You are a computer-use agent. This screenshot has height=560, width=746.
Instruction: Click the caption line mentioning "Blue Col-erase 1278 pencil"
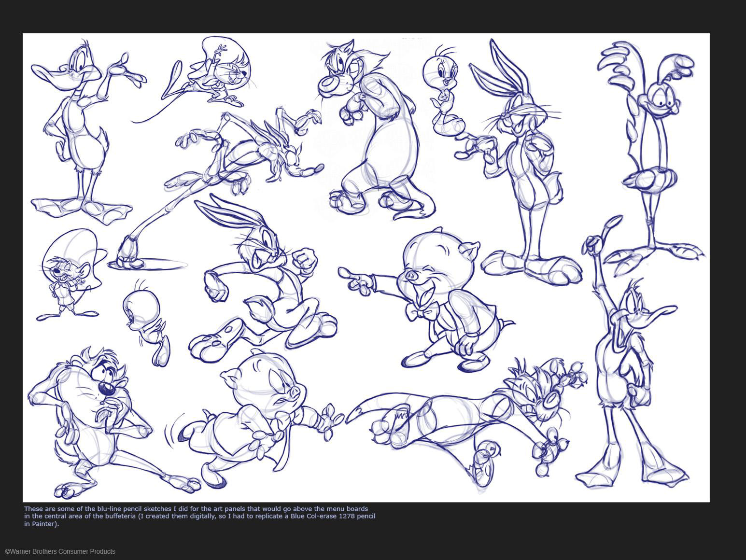(200, 516)
